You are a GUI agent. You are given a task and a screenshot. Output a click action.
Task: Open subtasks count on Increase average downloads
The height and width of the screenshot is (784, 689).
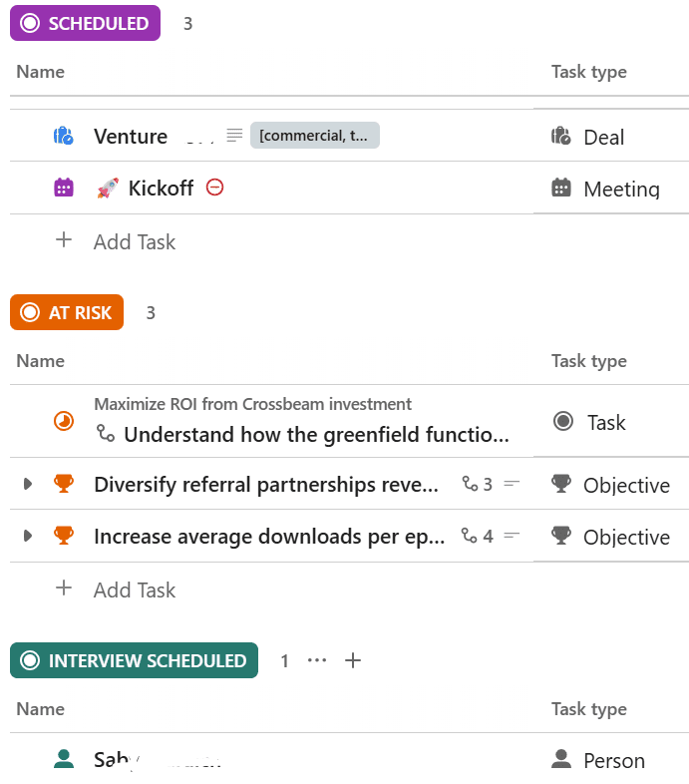[478, 537]
